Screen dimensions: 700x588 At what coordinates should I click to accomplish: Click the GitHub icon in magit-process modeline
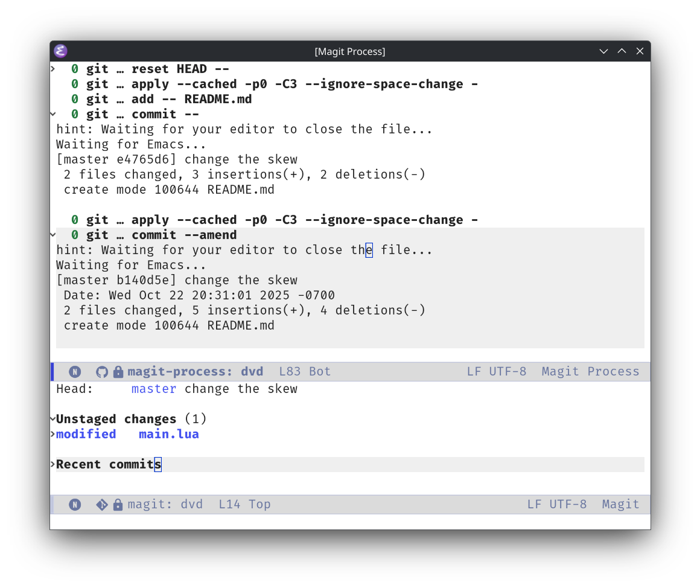[x=102, y=371]
